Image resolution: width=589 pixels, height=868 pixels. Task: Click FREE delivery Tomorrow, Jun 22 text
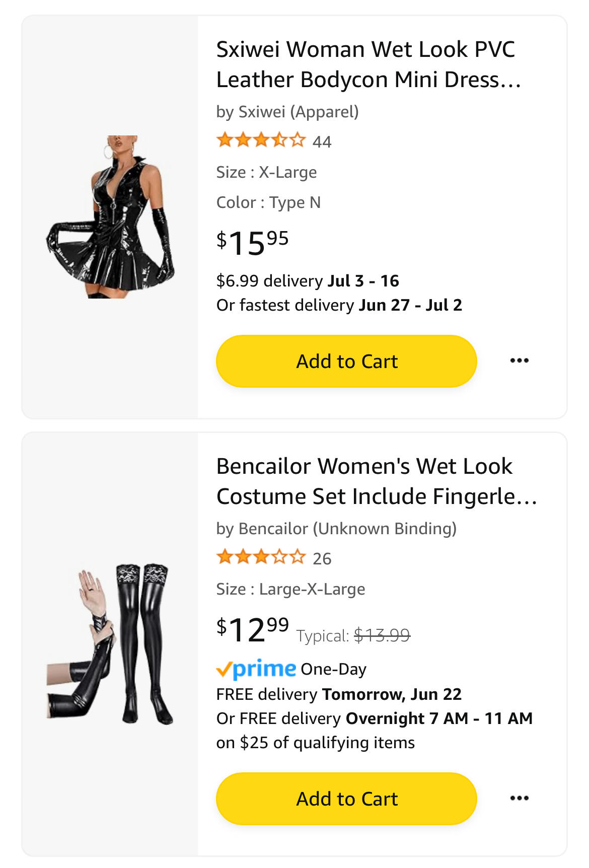(x=339, y=694)
